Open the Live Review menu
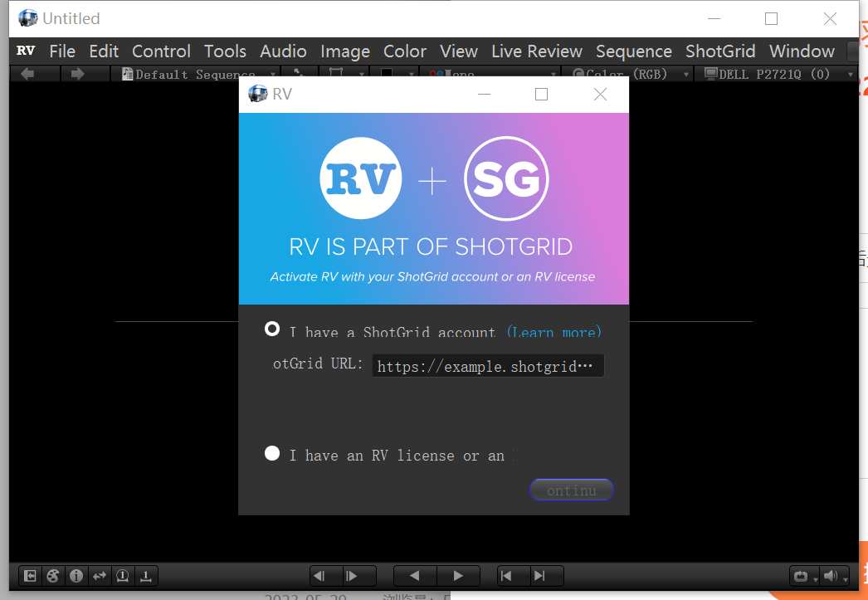Screen dimensions: 868x600 pos(536,51)
